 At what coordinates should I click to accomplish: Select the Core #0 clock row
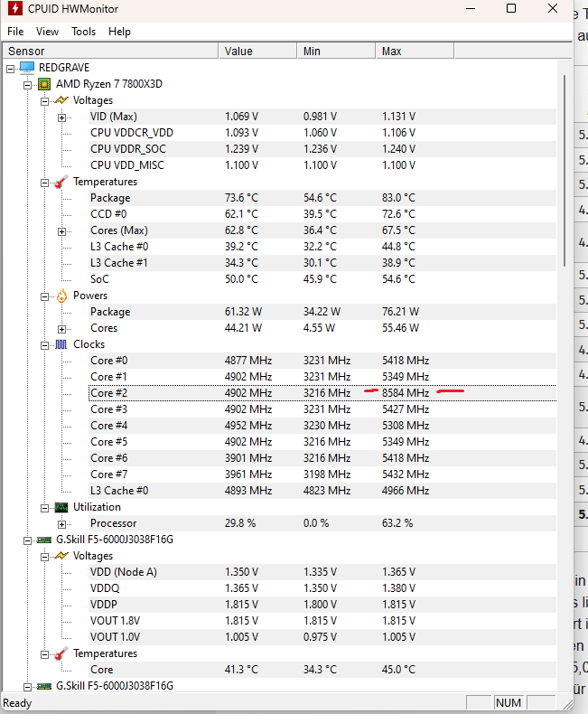322,361
